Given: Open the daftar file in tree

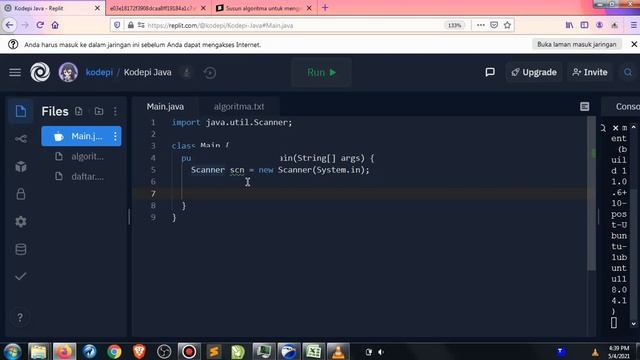Looking at the screenshot, I should coord(81,176).
